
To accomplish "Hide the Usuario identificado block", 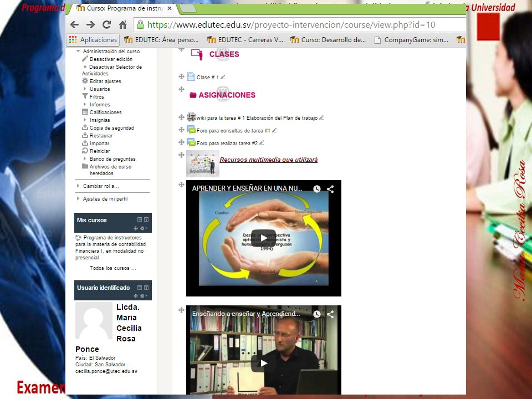I will tap(140, 288).
